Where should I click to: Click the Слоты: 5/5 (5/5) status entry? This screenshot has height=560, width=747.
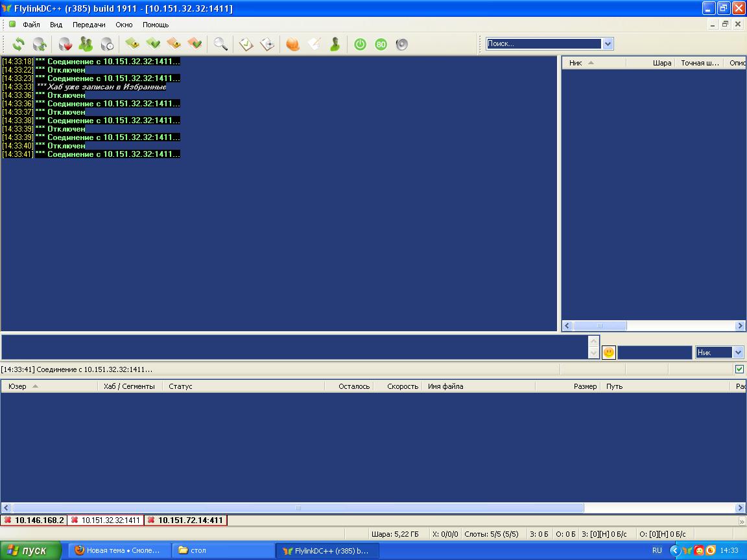click(491, 534)
